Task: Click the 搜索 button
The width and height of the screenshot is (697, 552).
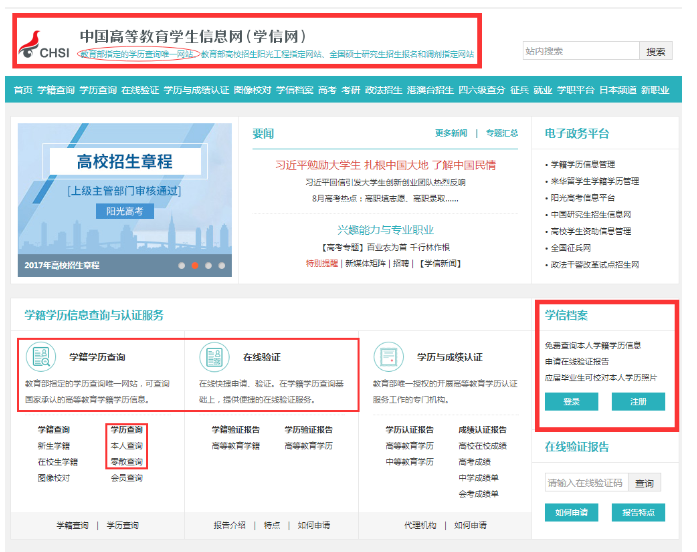Action: tap(656, 51)
